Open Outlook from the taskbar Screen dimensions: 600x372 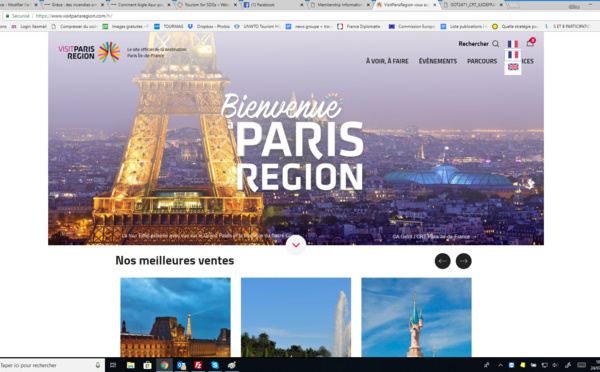tap(181, 365)
